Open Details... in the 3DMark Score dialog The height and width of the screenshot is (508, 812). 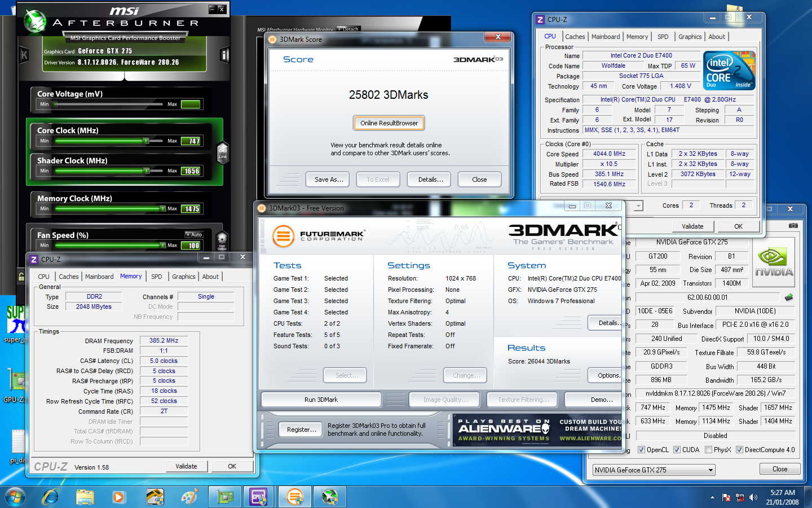coord(430,179)
